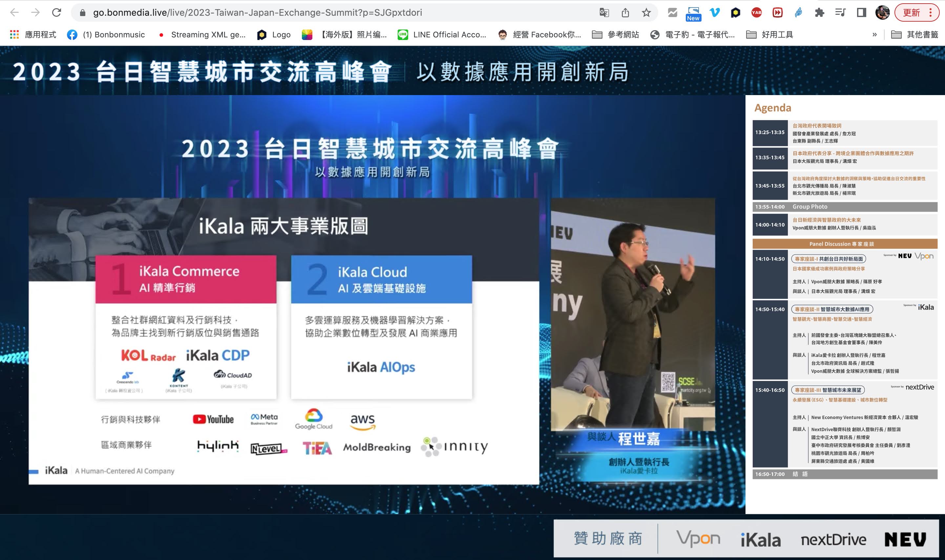
Task: Open the 電子豹 - 電子報代... bookmark
Action: (x=693, y=35)
